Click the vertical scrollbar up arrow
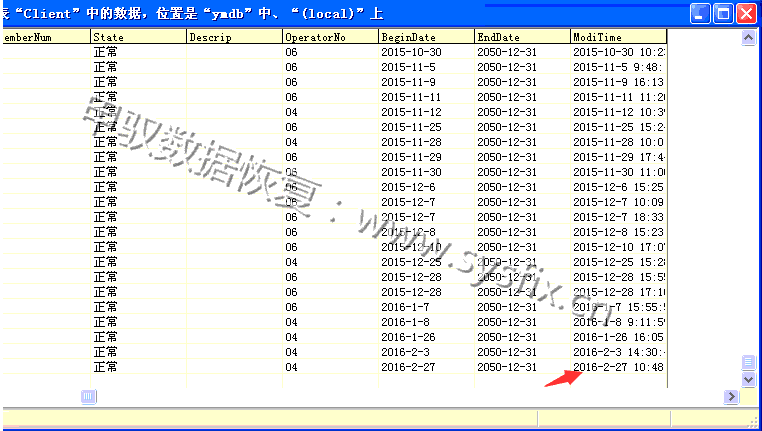 [x=748, y=37]
